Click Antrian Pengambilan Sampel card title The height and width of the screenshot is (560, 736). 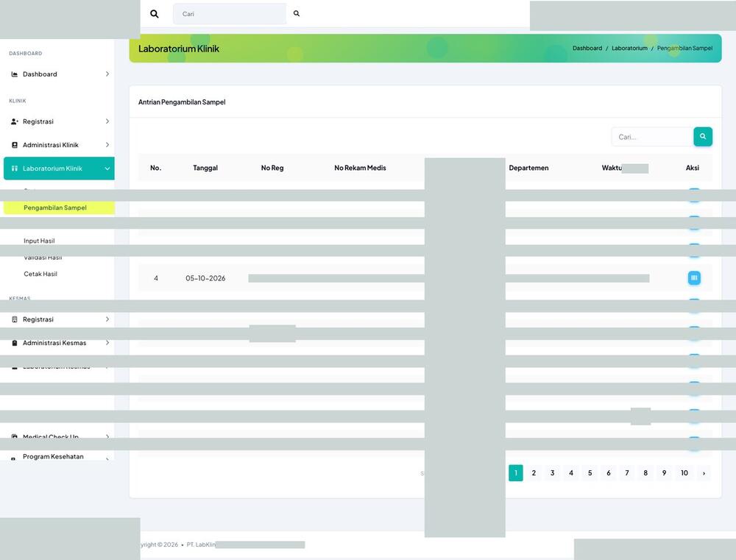pos(182,102)
